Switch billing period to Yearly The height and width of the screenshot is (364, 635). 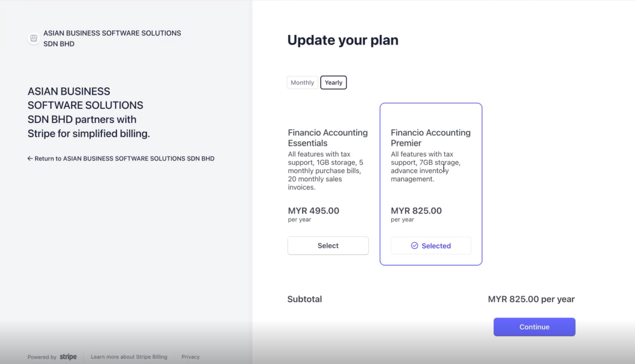pyautogui.click(x=334, y=83)
